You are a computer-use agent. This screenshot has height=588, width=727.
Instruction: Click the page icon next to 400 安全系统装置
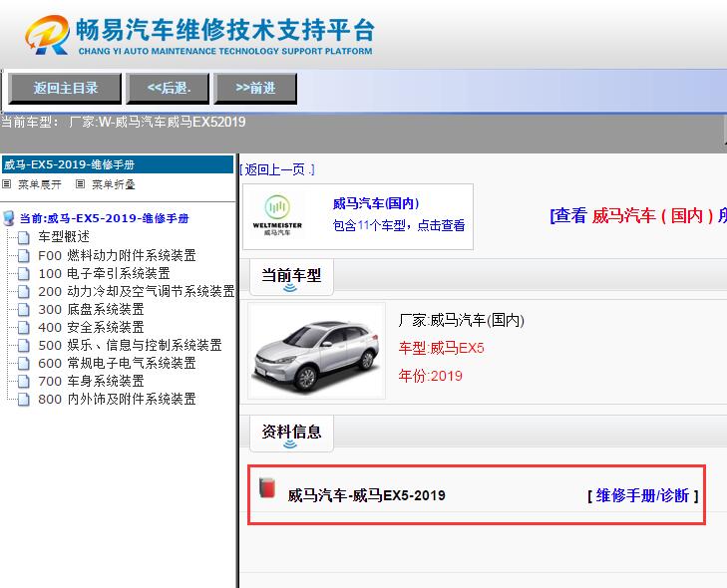pos(24,328)
